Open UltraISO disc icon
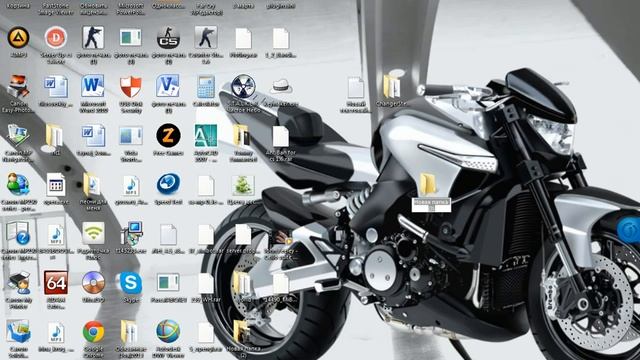This screenshot has width=640, height=360. coord(93,282)
